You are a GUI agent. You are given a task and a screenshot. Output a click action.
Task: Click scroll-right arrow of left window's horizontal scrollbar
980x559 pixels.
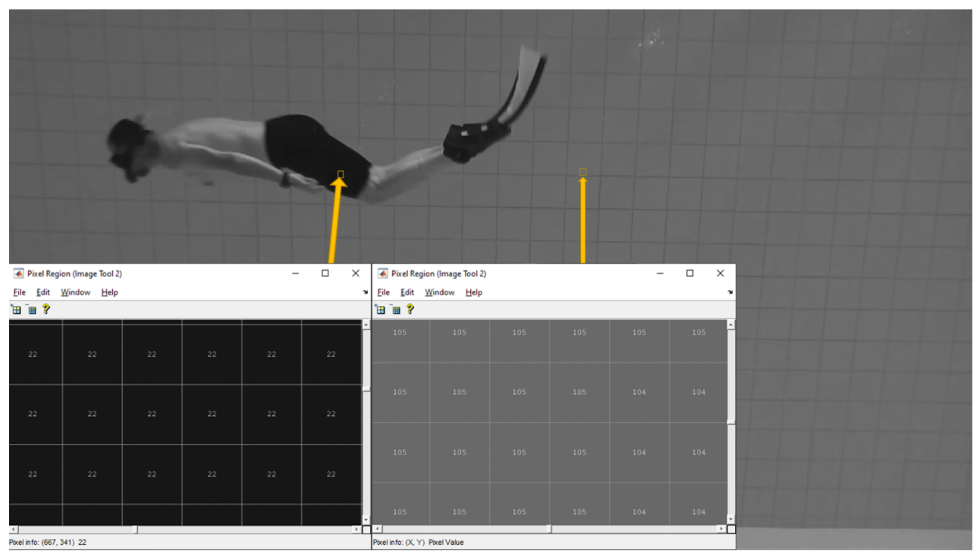(x=356, y=530)
